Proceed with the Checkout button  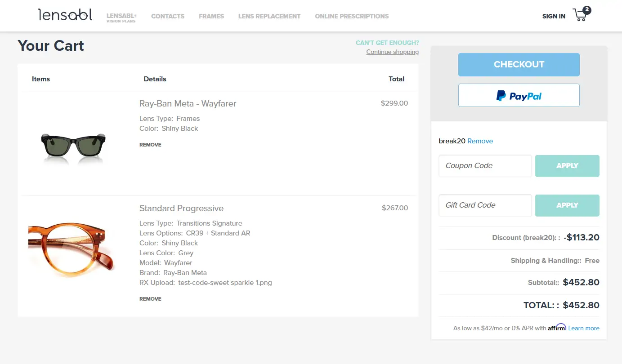[x=519, y=65]
